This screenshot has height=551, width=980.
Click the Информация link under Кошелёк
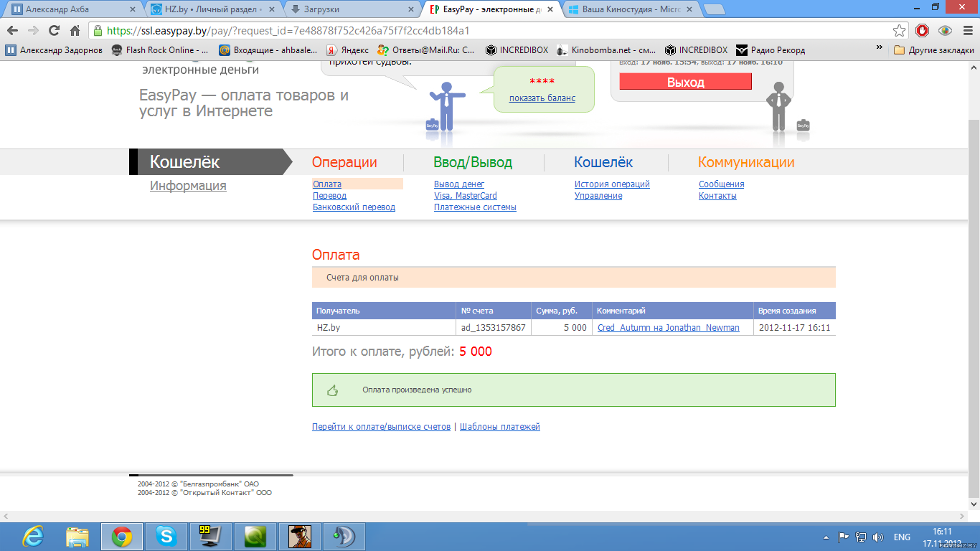[188, 186]
